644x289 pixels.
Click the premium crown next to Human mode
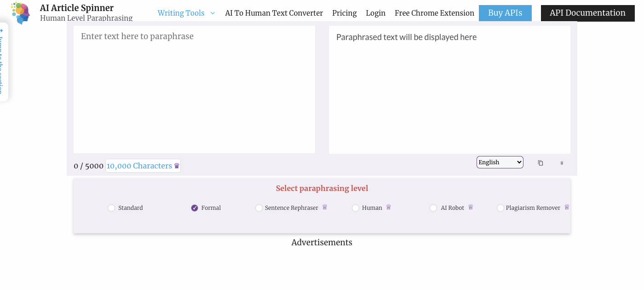pos(389,207)
